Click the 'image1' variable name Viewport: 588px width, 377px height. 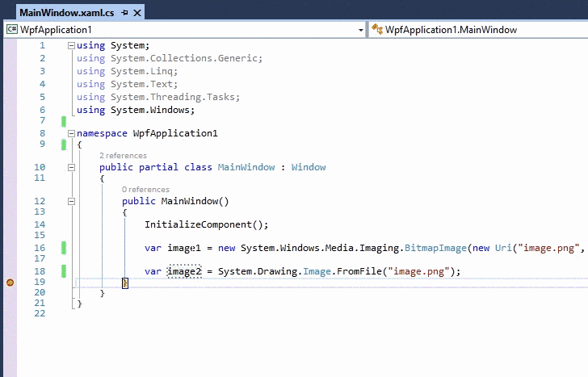click(x=184, y=248)
